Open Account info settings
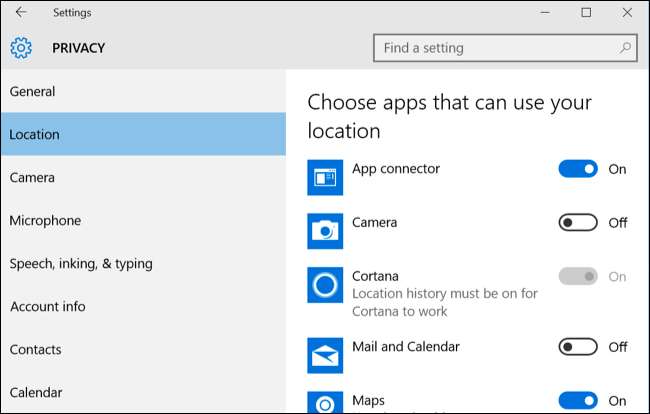Image resolution: width=650 pixels, height=414 pixels. (47, 307)
